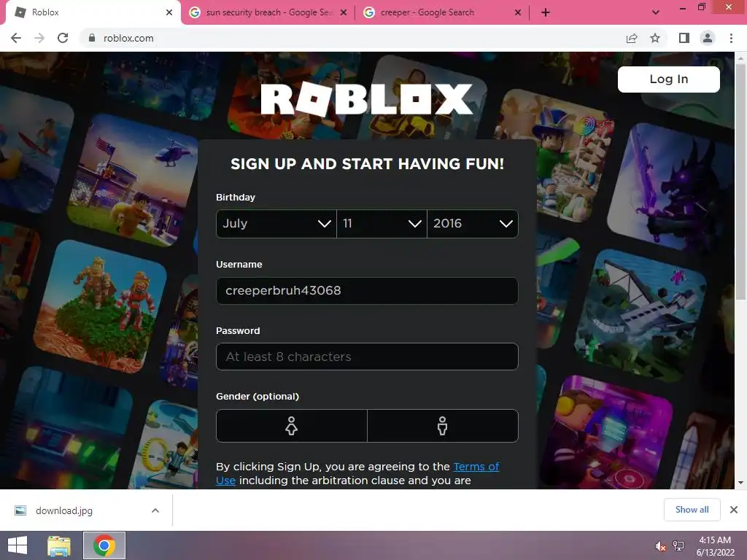Open the birthday month dropdown
747x560 pixels.
(276, 223)
